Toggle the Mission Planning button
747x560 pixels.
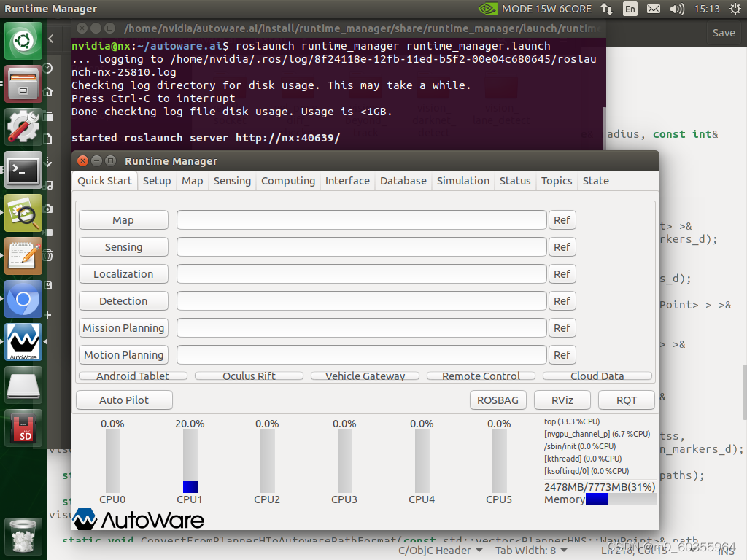[123, 328]
